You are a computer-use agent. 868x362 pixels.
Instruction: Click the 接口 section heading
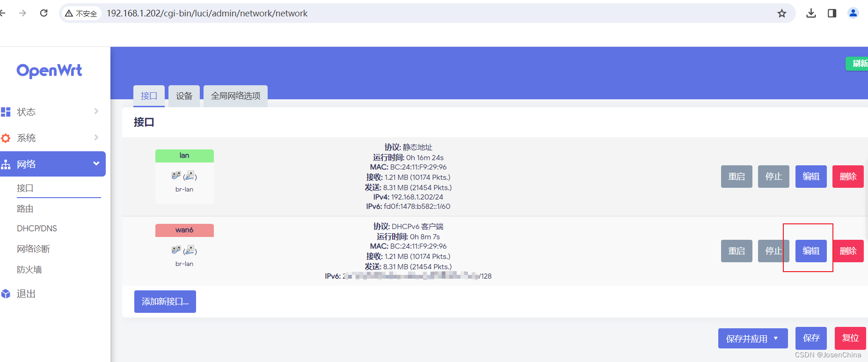coord(144,122)
